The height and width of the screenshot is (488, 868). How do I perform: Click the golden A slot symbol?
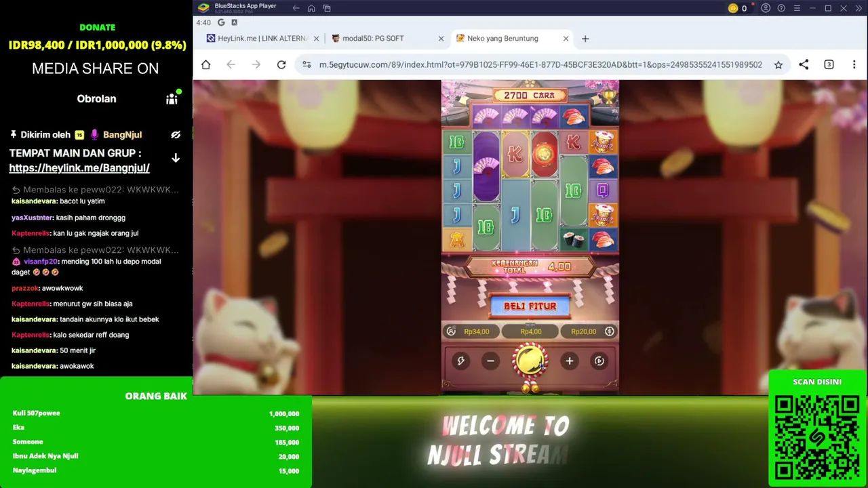pos(456,239)
